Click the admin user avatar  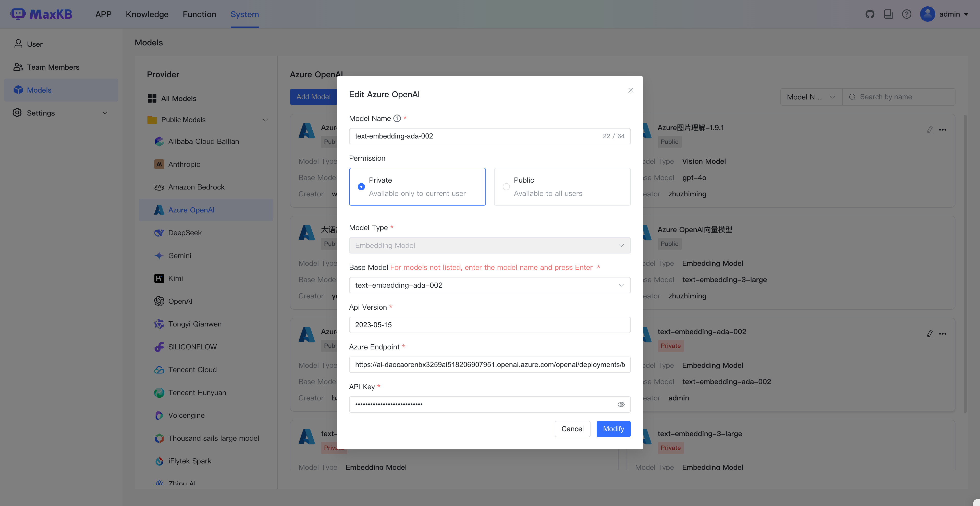927,14
